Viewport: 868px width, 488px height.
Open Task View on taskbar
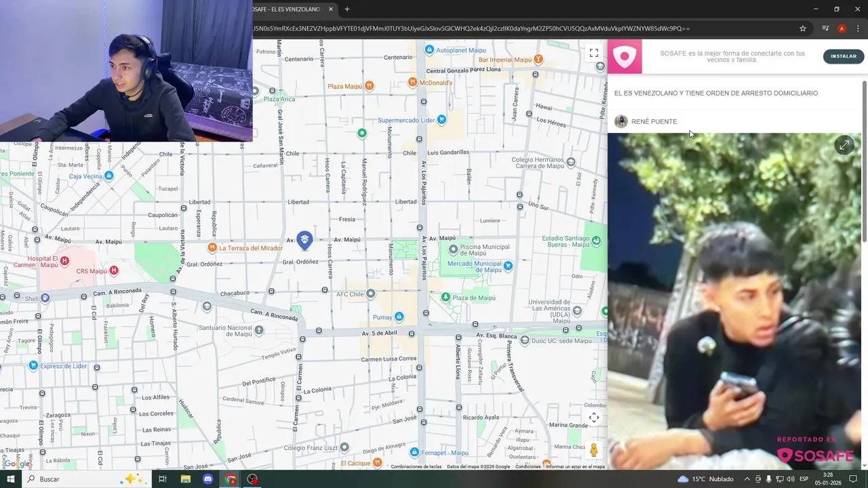pyautogui.click(x=163, y=479)
